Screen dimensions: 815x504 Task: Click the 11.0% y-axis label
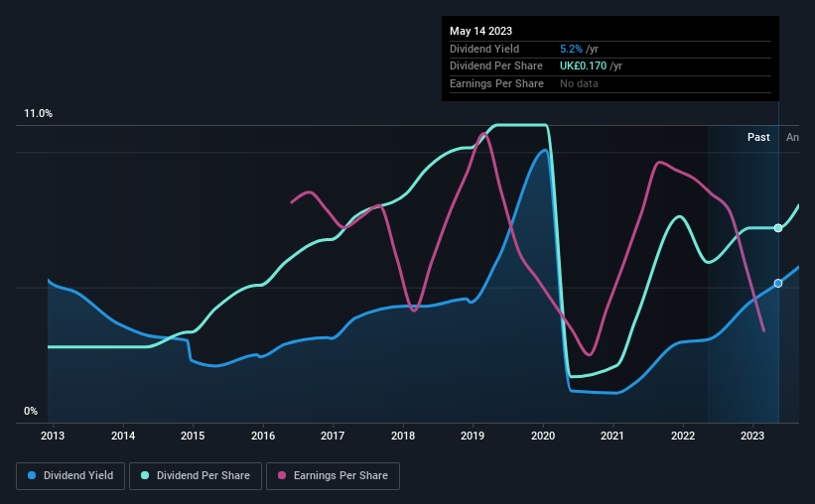pos(38,114)
